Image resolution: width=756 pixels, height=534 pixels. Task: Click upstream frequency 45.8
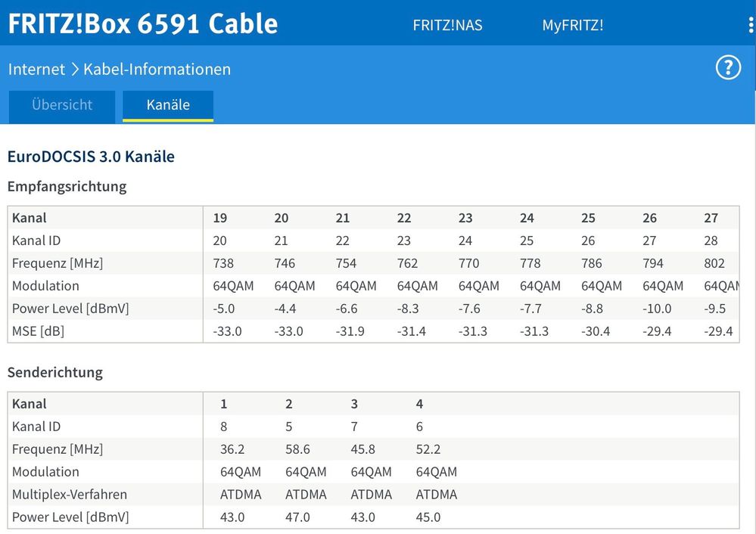(362, 449)
